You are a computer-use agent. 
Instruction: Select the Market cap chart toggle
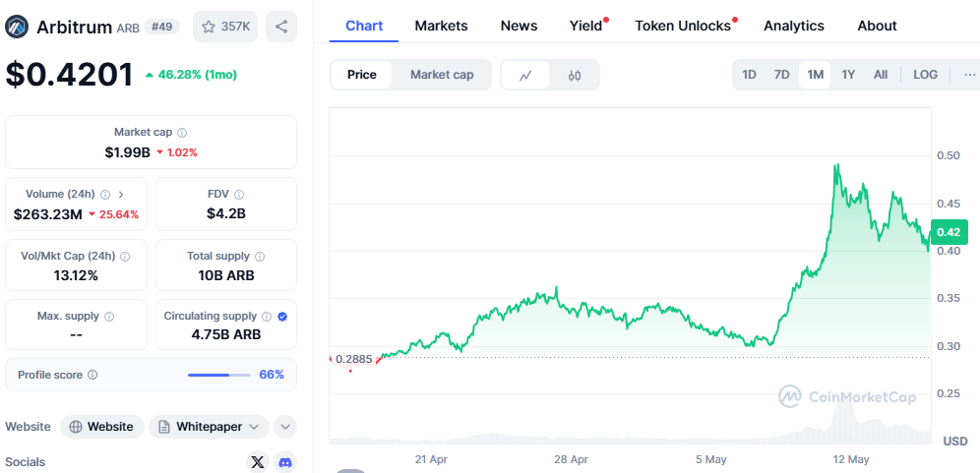(x=442, y=75)
